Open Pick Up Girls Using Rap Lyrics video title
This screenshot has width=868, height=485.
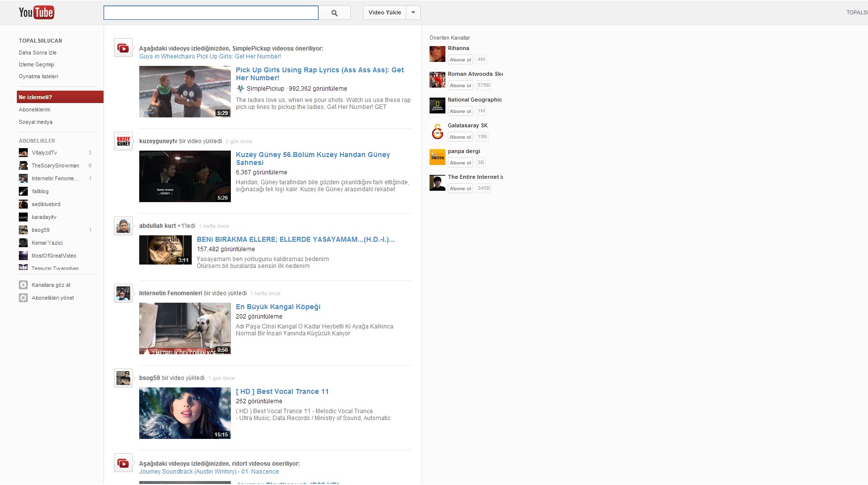click(x=320, y=74)
